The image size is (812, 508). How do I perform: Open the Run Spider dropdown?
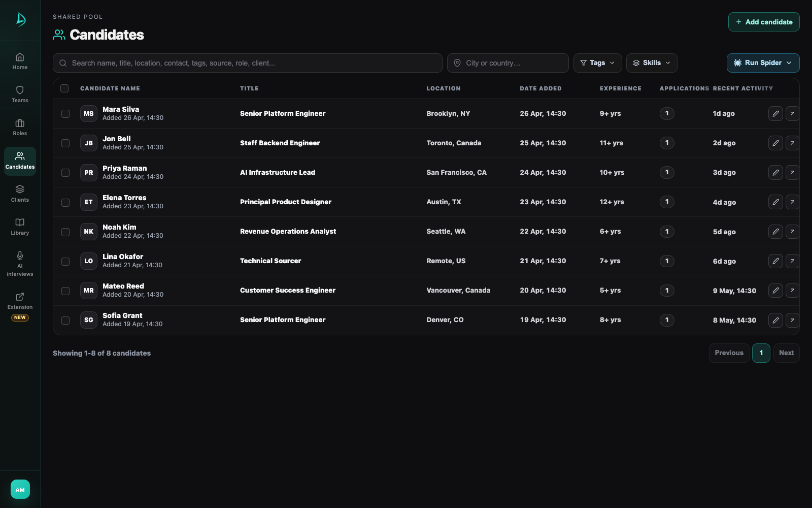point(763,63)
